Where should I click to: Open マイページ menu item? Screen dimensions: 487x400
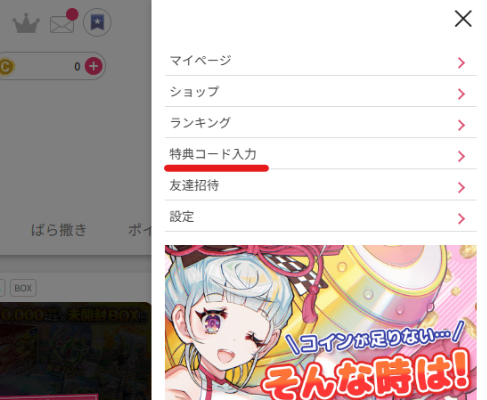click(321, 61)
